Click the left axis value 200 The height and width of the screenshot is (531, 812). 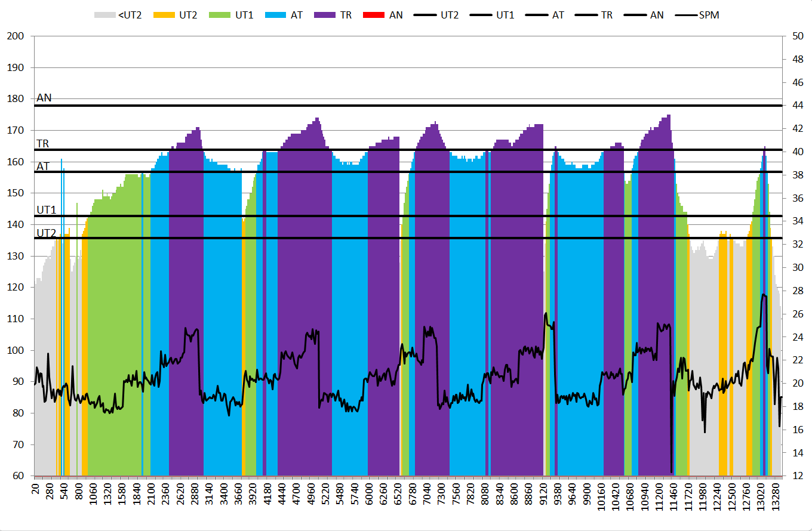[x=15, y=36]
